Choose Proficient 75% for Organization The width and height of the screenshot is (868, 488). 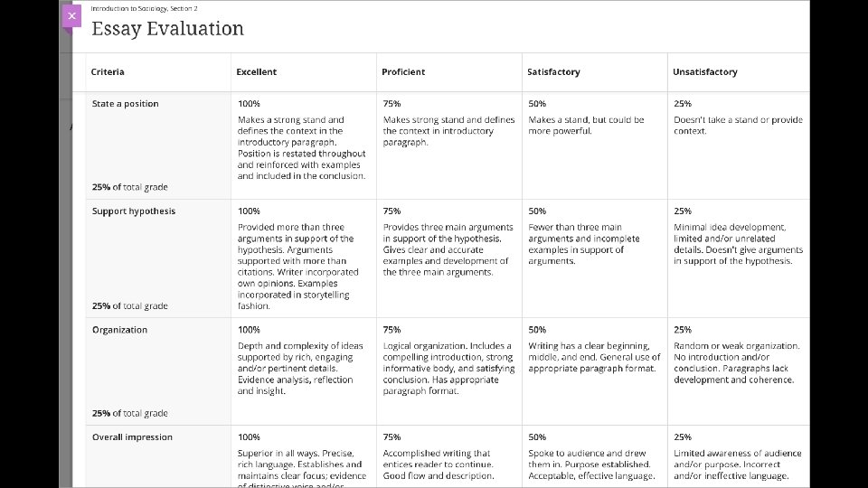[449, 371]
